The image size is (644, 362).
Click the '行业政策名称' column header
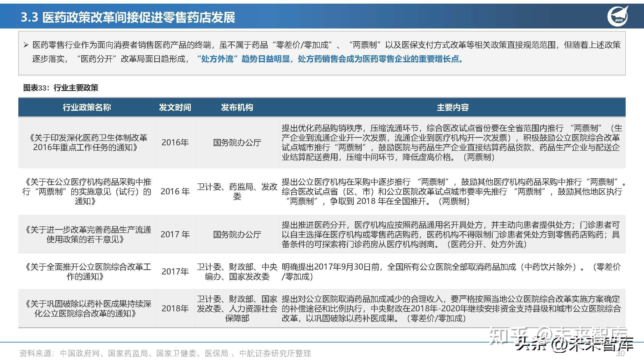click(x=87, y=107)
